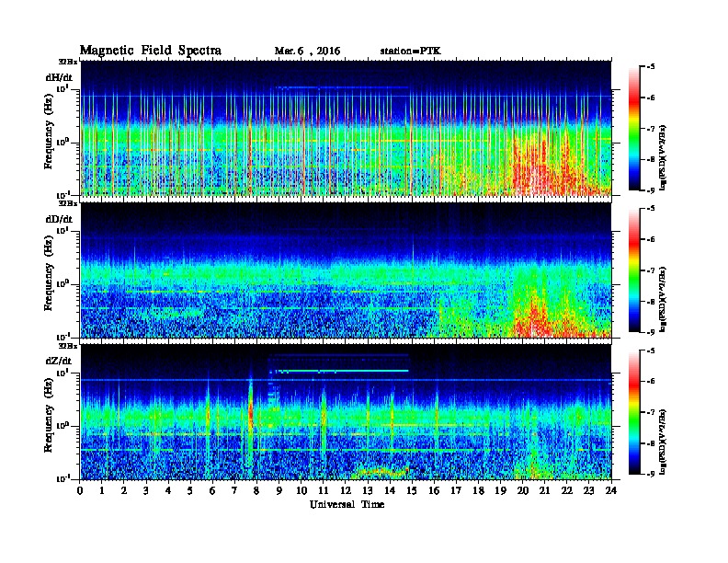The image size is (728, 563).
Task: Click hour tick label "4" on time axis
Action: tap(168, 491)
